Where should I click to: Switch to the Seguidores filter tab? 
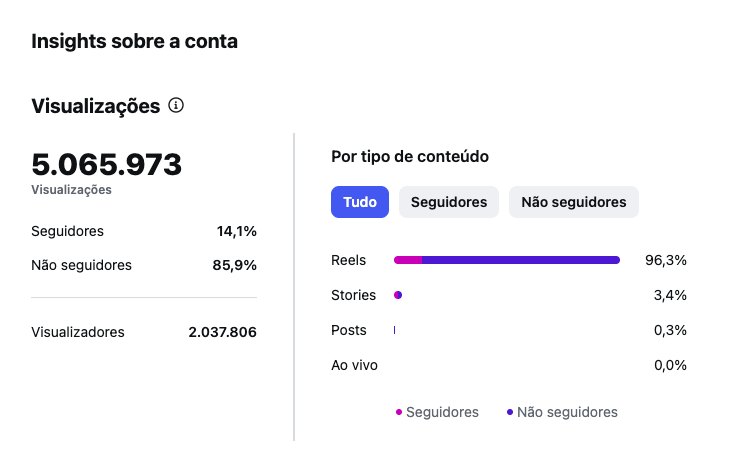(x=449, y=202)
